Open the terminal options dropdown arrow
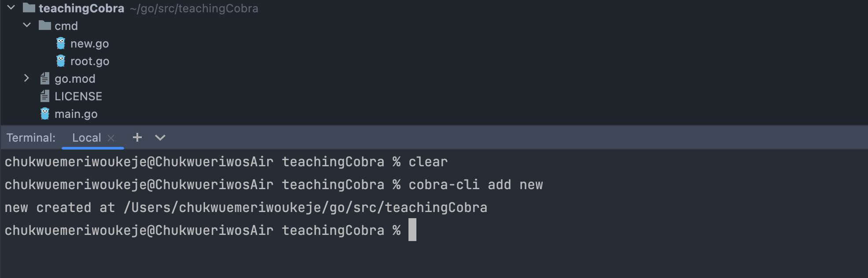Image resolution: width=868 pixels, height=278 pixels. tap(160, 138)
